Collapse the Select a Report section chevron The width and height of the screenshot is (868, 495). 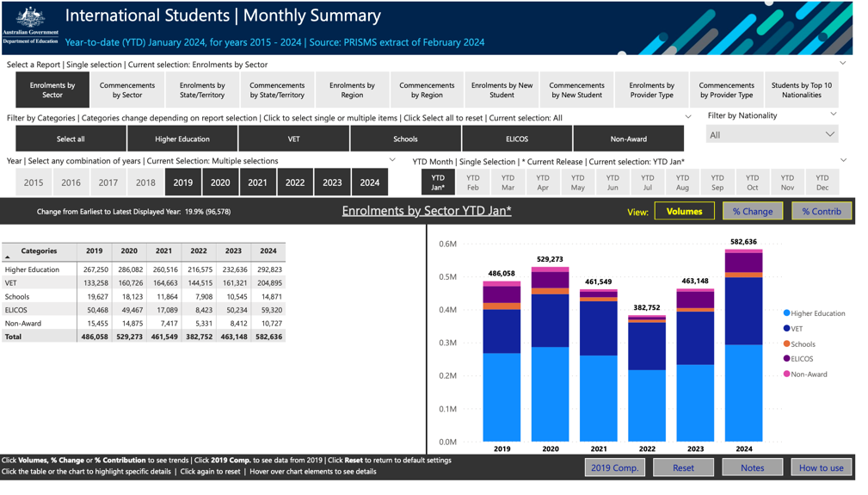coord(842,64)
